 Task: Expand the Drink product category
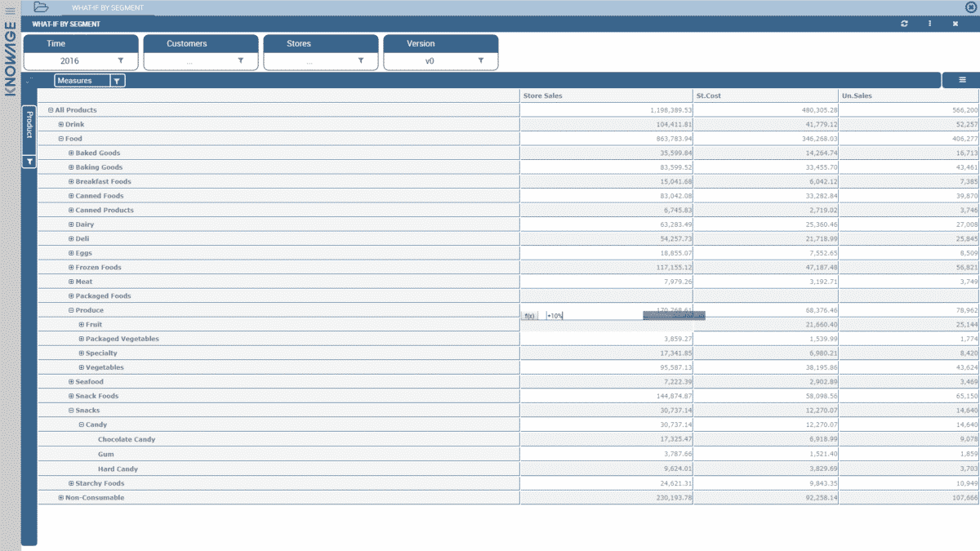[61, 125]
